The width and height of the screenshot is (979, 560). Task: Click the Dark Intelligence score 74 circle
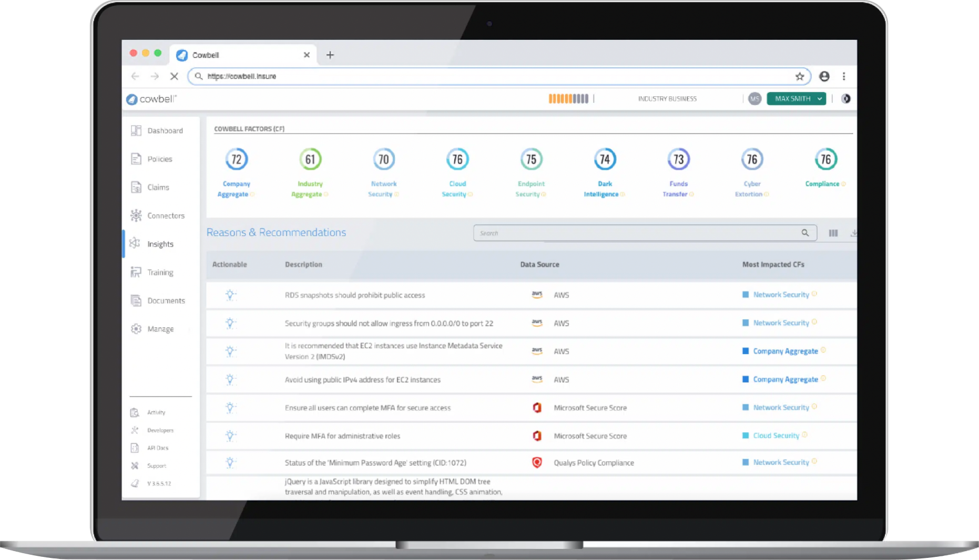[x=605, y=159]
